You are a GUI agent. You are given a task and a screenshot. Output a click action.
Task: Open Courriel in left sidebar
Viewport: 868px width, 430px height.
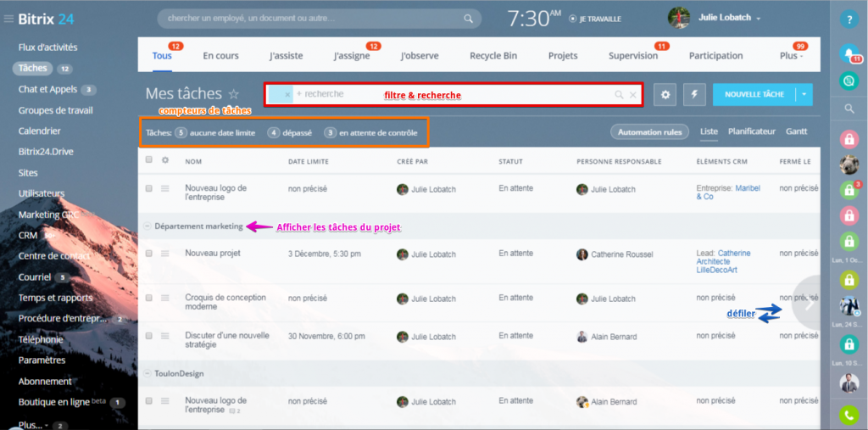pyautogui.click(x=35, y=277)
